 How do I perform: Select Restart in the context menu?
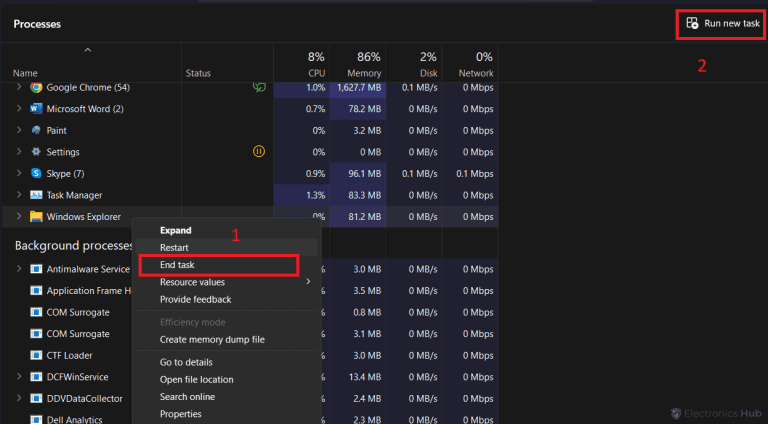(x=174, y=247)
